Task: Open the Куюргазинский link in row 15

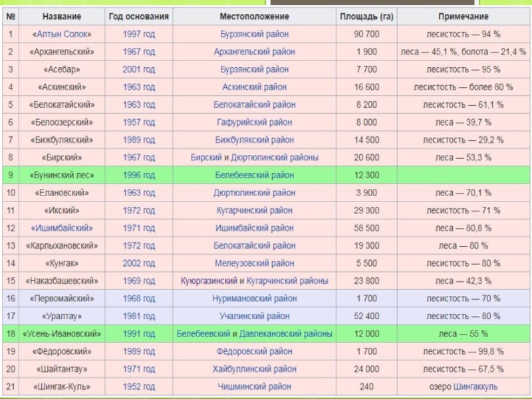Action: pos(209,281)
